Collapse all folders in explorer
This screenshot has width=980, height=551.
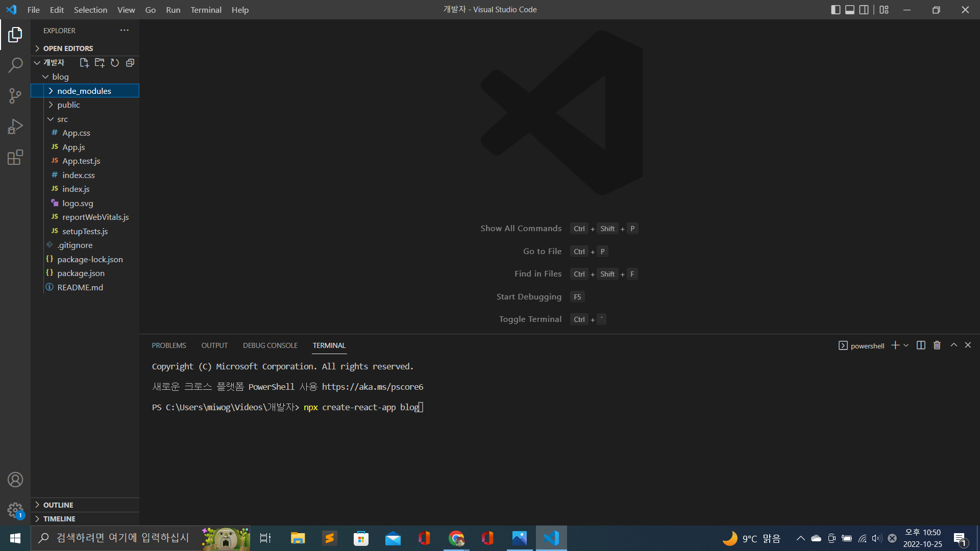(130, 63)
